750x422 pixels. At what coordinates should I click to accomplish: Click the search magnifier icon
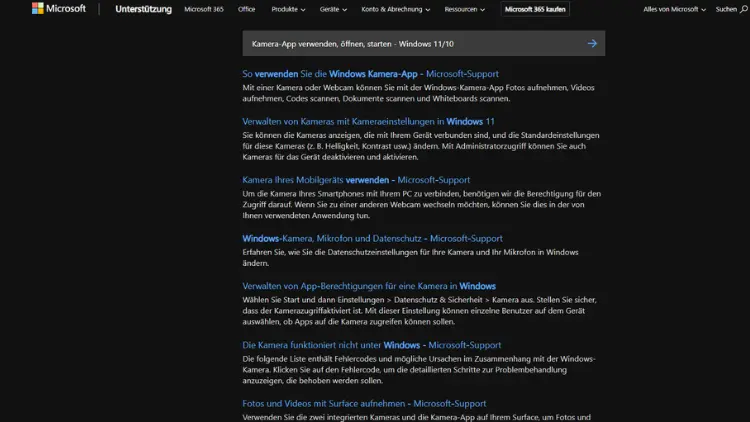tap(744, 9)
